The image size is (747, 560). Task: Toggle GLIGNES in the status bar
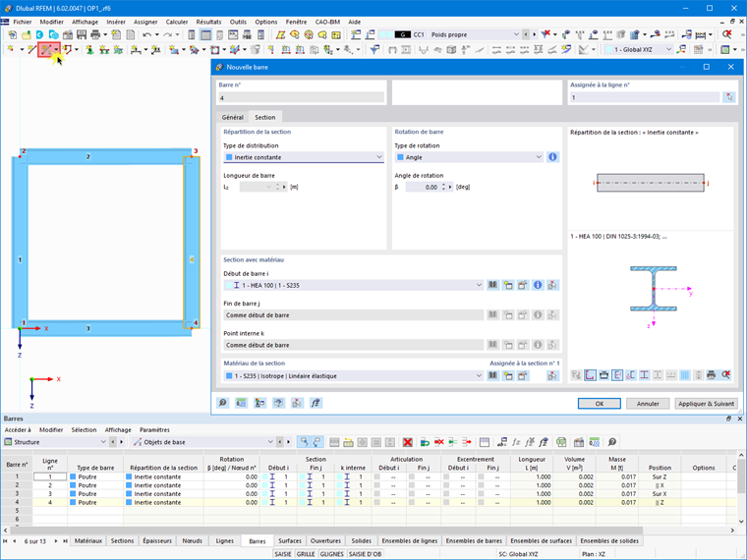[331, 554]
